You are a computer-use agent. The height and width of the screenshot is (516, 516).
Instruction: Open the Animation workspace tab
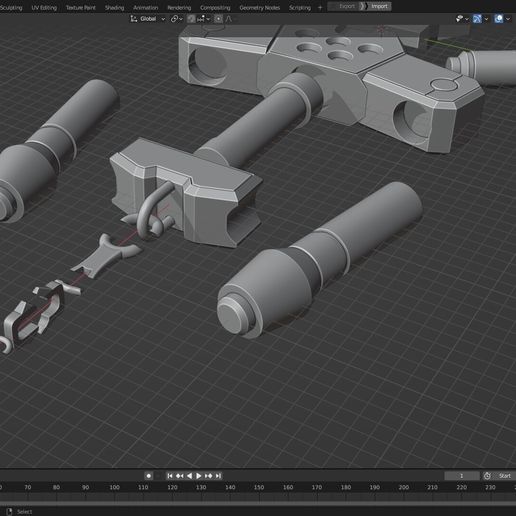[146, 7]
